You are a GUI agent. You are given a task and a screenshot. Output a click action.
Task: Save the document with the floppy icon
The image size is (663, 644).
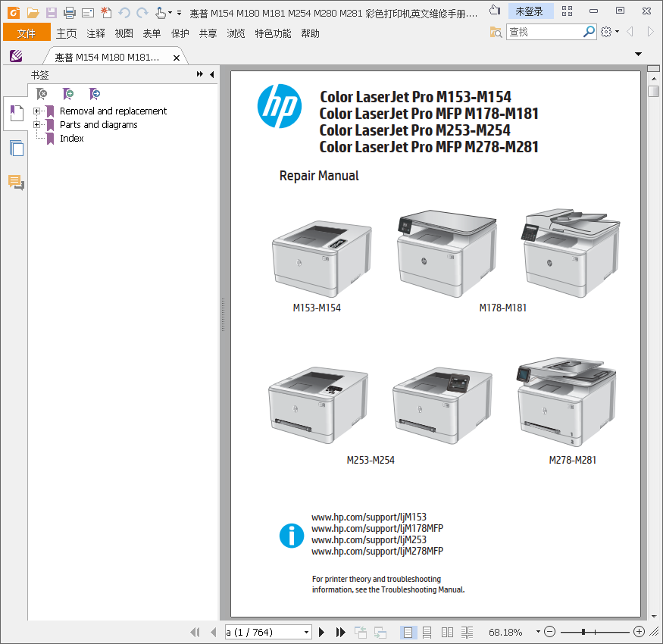[52, 13]
